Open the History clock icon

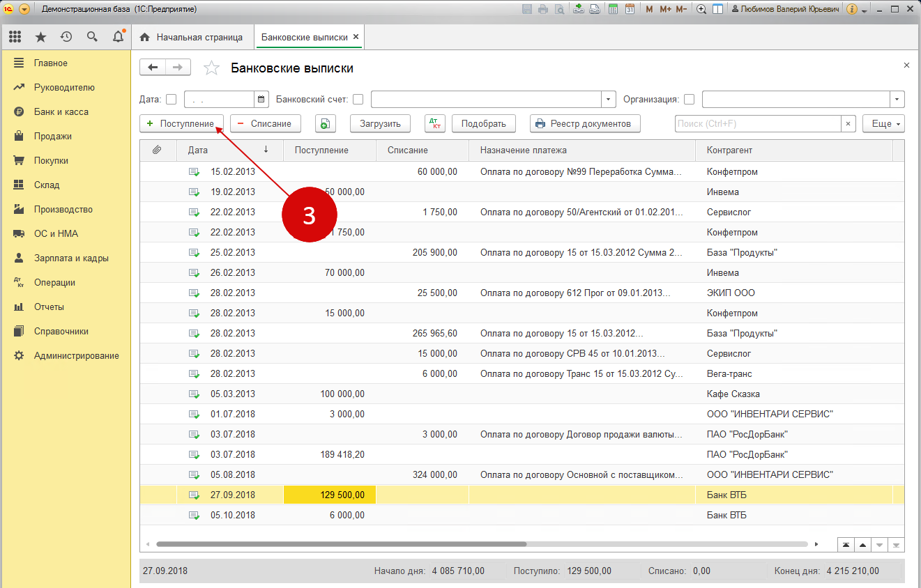[x=66, y=37]
